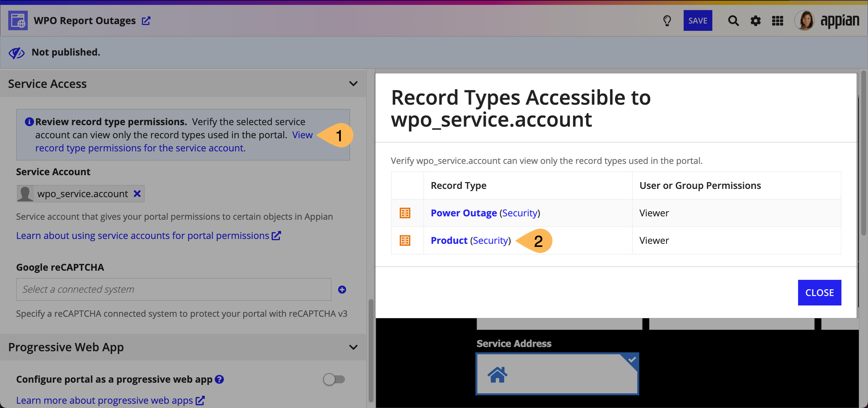Collapse the Service Access section
Viewport: 868px width, 408px height.
[x=353, y=84]
